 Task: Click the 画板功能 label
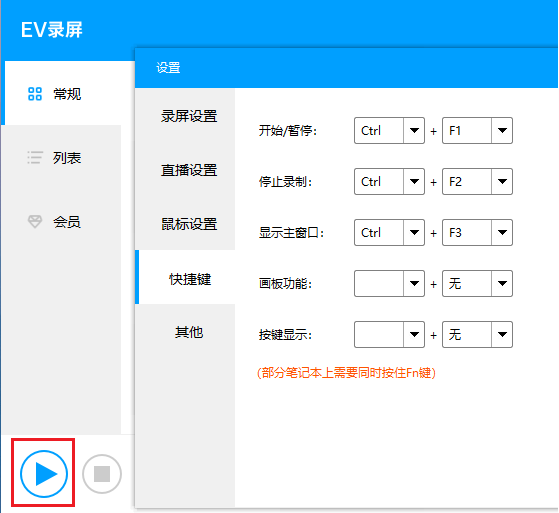click(285, 284)
